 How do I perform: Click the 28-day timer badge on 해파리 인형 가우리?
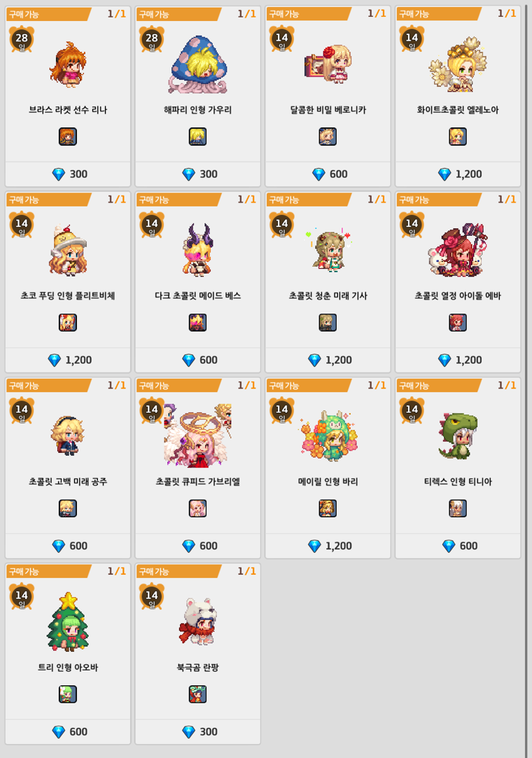(x=152, y=38)
